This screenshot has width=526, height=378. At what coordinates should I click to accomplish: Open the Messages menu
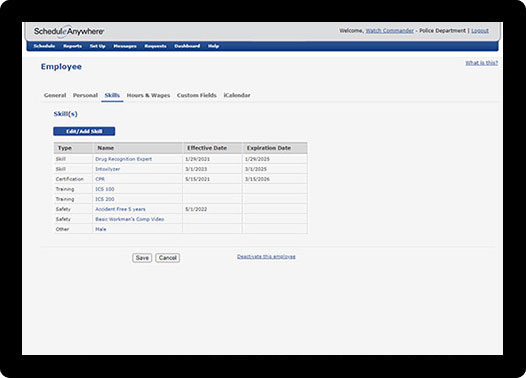(x=125, y=46)
